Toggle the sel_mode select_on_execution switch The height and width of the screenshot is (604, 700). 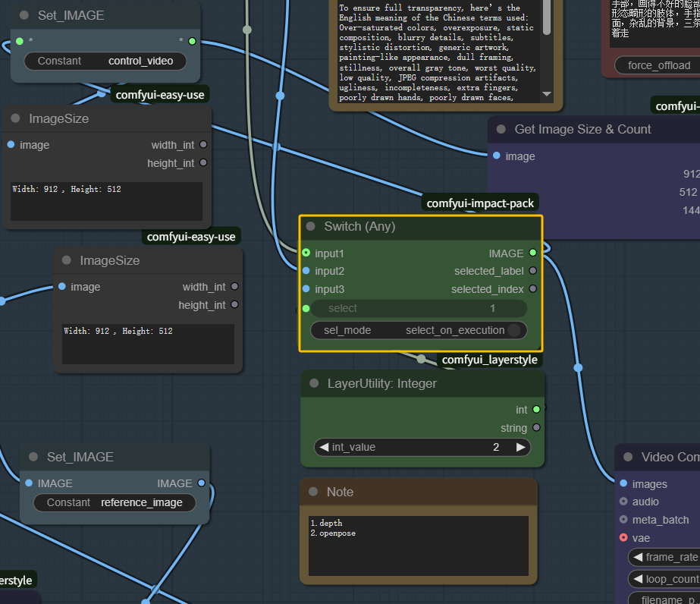click(x=419, y=330)
